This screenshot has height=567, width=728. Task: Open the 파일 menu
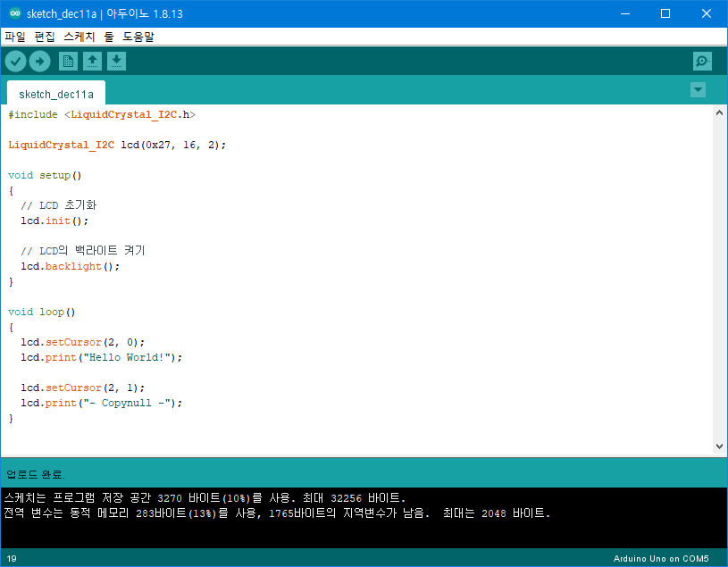click(x=15, y=37)
